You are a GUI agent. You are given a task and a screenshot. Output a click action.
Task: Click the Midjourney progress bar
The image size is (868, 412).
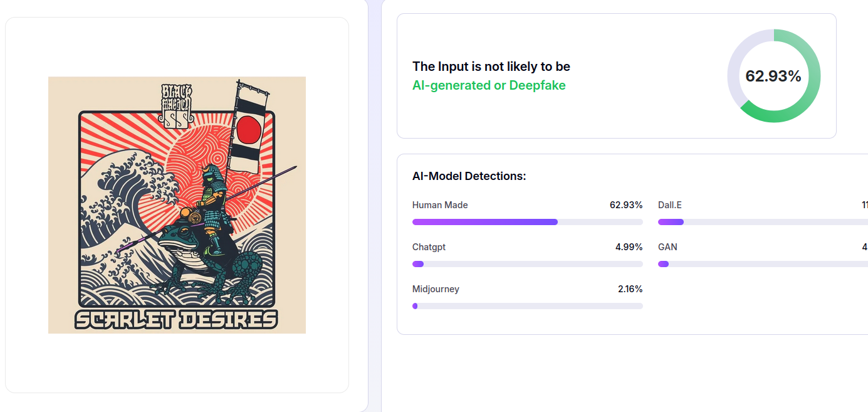pos(527,306)
